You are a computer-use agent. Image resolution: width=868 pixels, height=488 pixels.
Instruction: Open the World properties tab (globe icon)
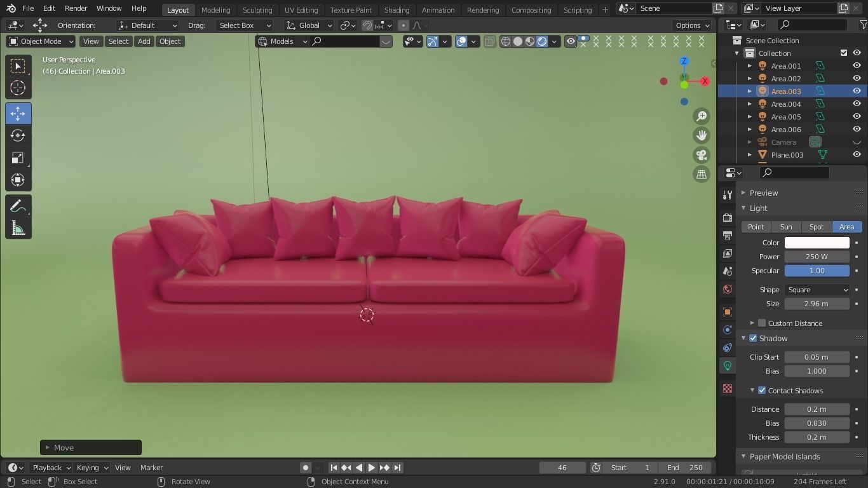[728, 289]
